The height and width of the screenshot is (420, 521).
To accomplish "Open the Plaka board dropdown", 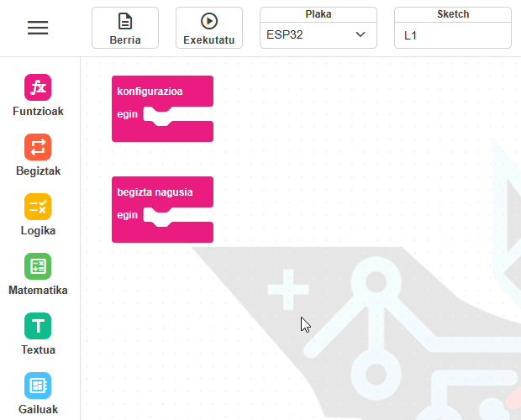I will [x=318, y=35].
